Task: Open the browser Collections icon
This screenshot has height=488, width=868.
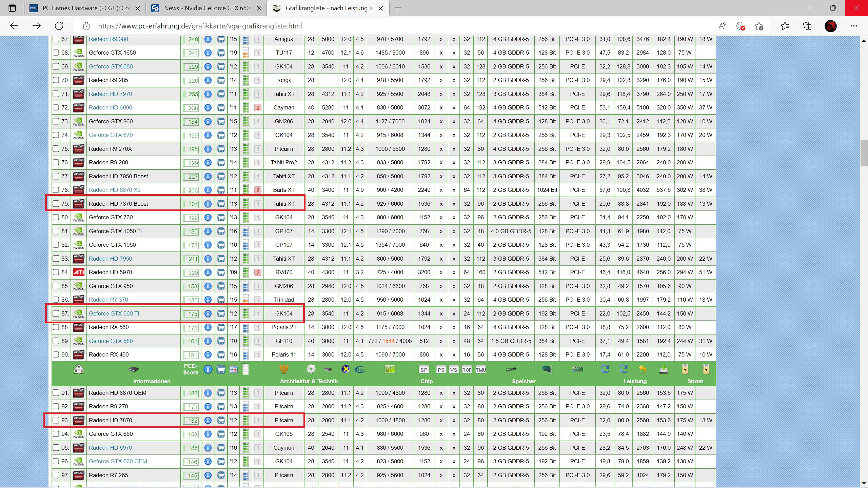Action: point(807,26)
